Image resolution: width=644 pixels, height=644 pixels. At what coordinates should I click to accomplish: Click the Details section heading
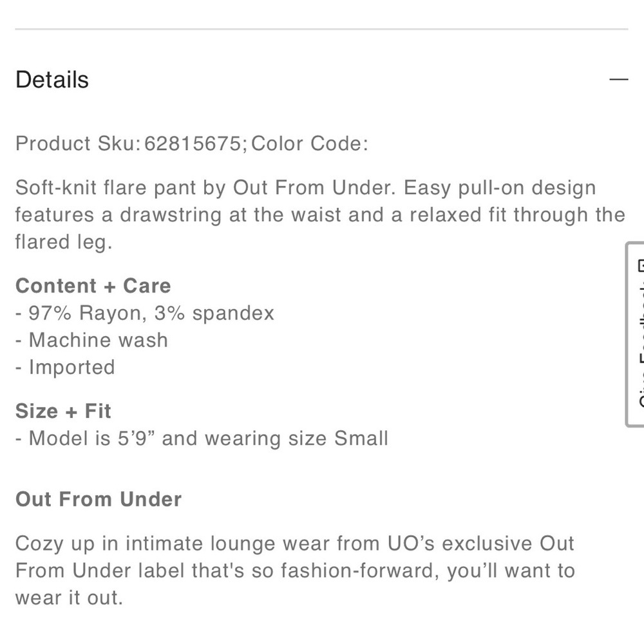pos(52,79)
